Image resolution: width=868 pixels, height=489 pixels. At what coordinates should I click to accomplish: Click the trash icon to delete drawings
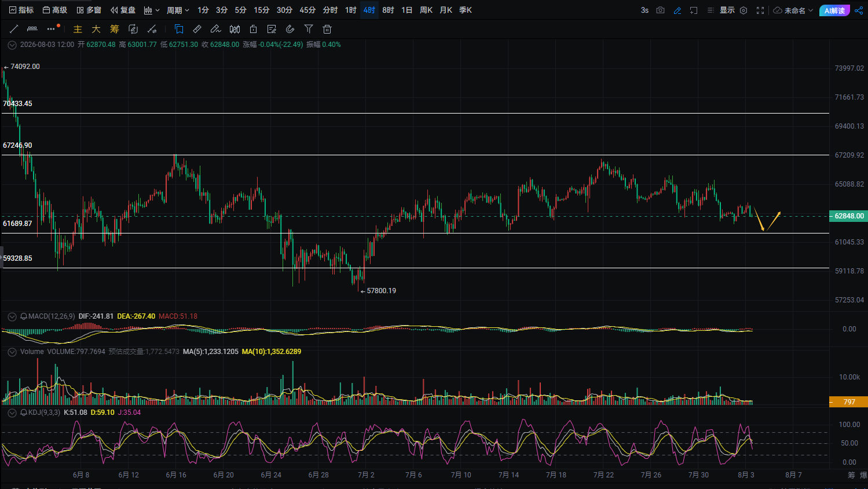tap(327, 29)
